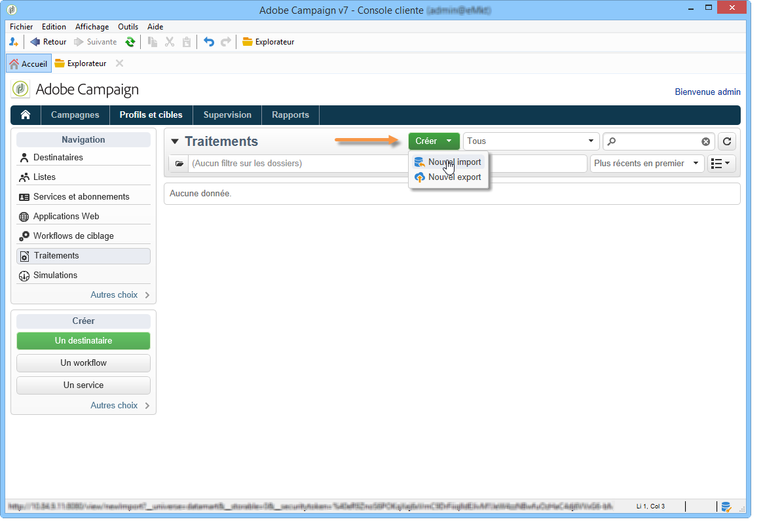Open the Aide menu
The image size is (763, 532).
tap(155, 27)
